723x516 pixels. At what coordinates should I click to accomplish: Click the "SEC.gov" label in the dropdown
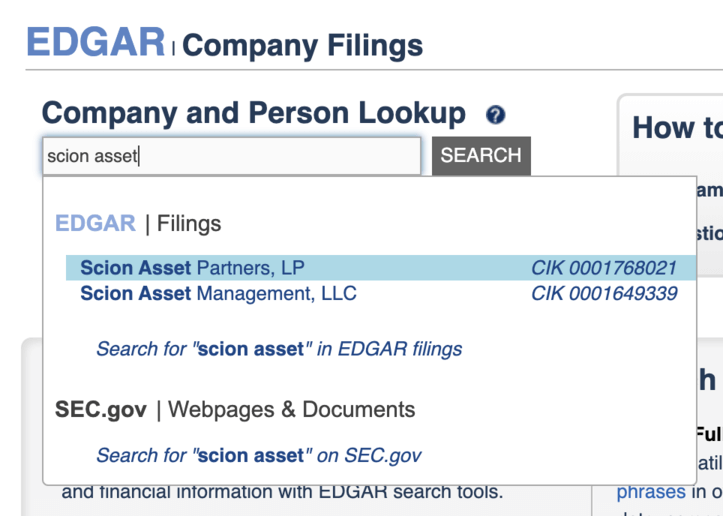click(x=101, y=409)
